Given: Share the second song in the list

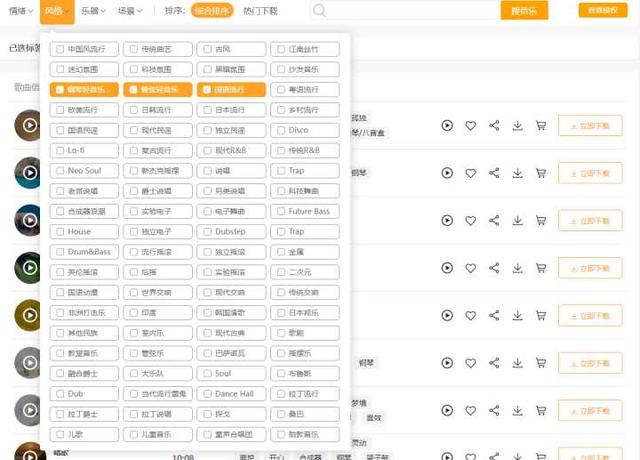Looking at the screenshot, I should click(x=494, y=173).
